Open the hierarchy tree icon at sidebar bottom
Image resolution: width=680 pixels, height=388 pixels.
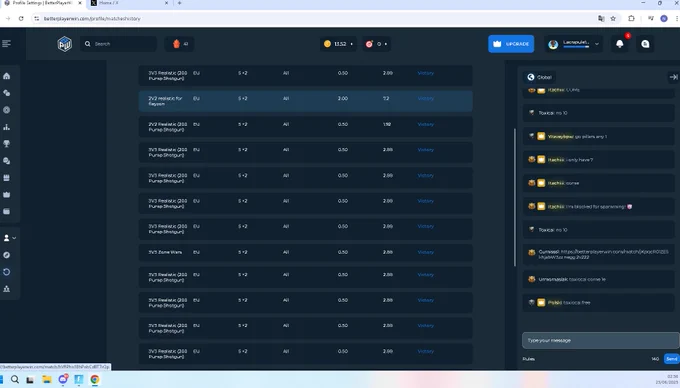[7, 289]
